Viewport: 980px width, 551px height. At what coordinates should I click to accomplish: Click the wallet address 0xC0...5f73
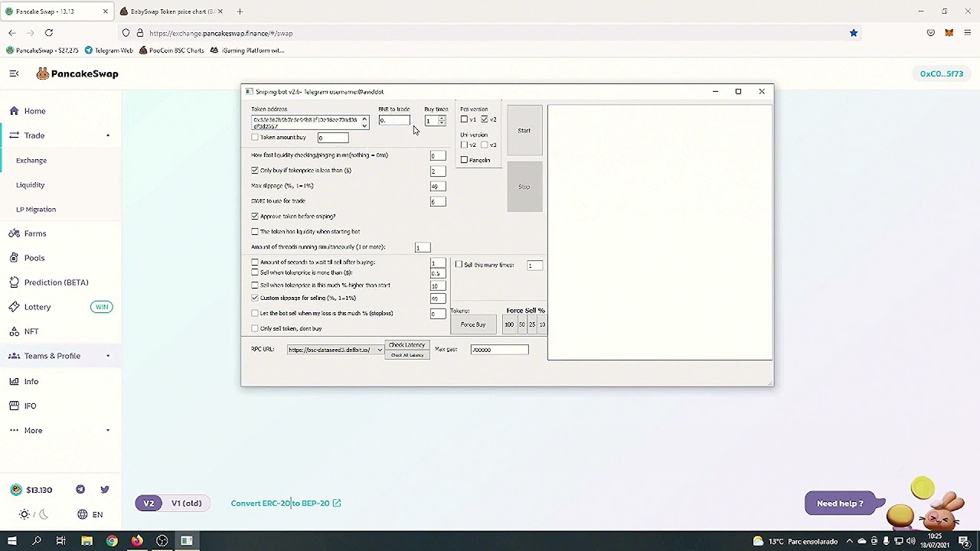942,73
